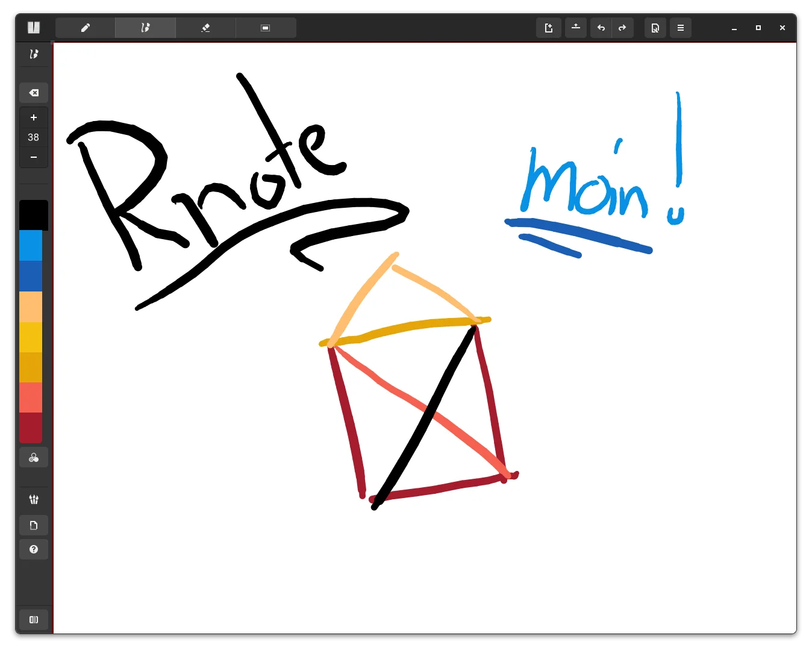Viewport: 812px width, 651px height.
Task: Pick the peach color swatch
Action: (31, 307)
